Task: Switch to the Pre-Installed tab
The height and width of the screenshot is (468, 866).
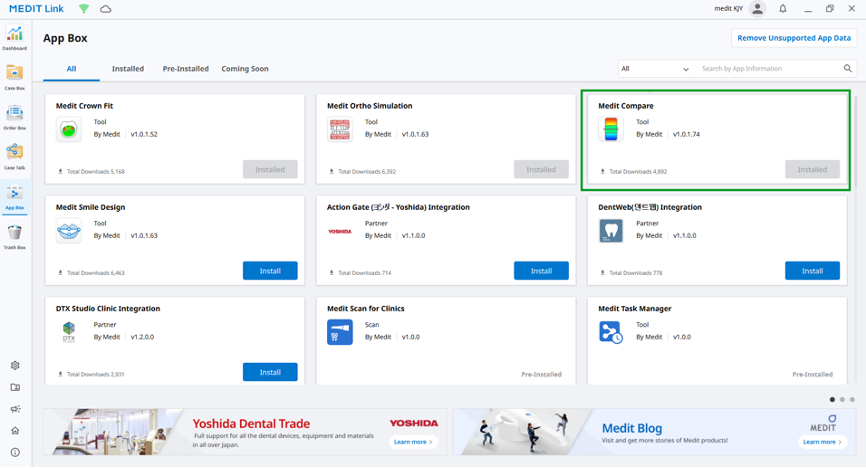Action: pyautogui.click(x=186, y=69)
